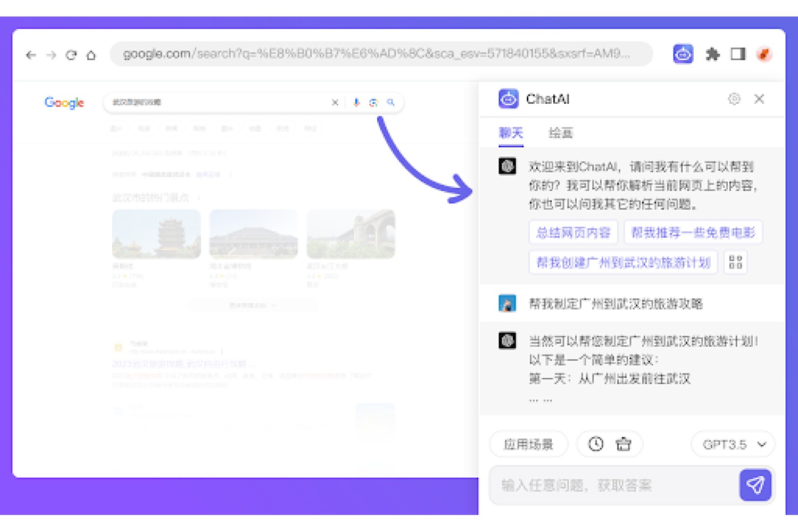Click 帮我创建广州到武汉的旅游计划 suggestion

point(624,262)
